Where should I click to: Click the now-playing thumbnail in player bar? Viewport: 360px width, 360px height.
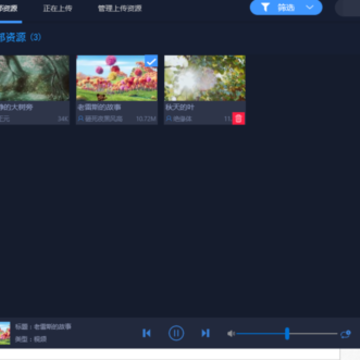5,333
